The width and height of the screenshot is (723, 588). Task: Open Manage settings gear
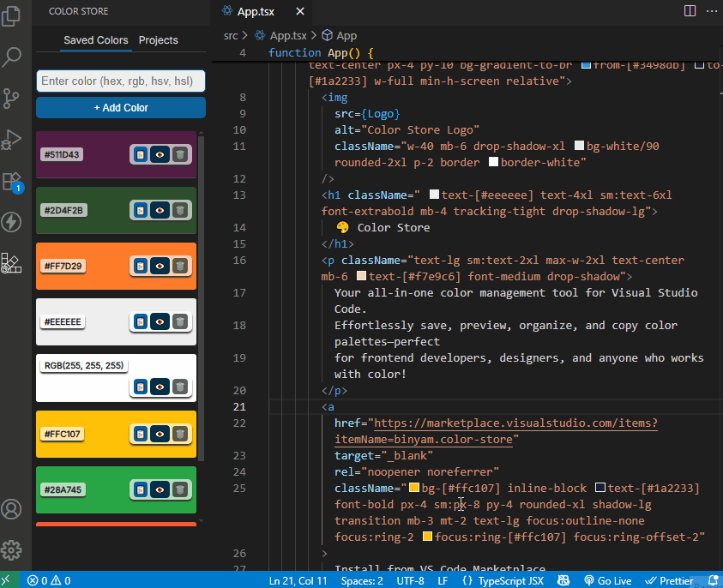(11, 549)
